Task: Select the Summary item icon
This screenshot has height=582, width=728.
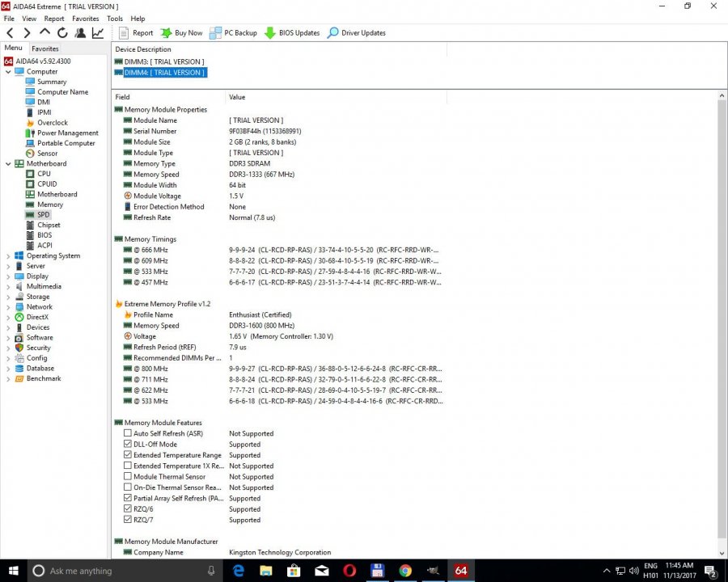Action: pyautogui.click(x=30, y=82)
